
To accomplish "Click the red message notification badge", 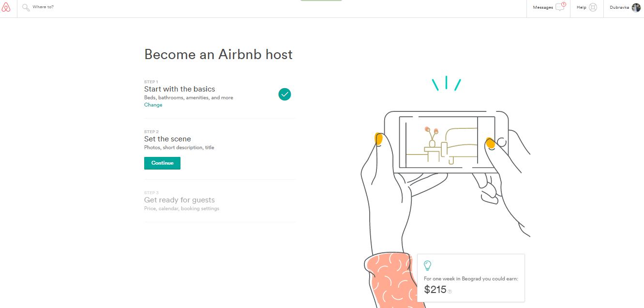I will pos(564,4).
